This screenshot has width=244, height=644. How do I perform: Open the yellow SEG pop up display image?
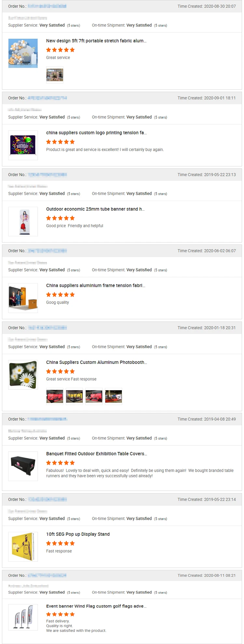[x=23, y=546]
